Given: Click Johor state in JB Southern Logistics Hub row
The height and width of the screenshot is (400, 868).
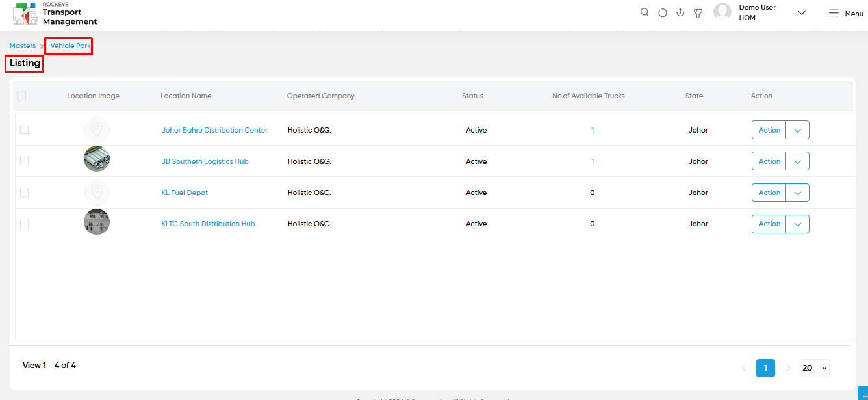Looking at the screenshot, I should tap(698, 161).
